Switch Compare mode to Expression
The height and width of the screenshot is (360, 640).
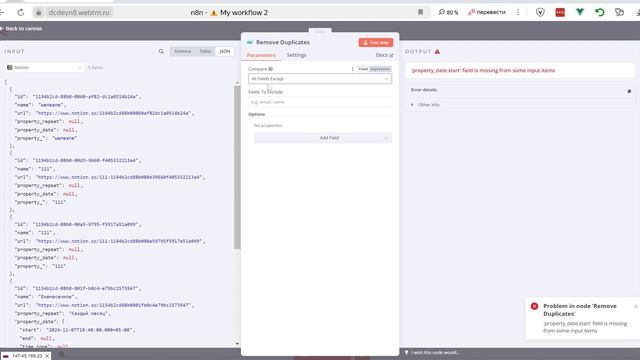[380, 69]
